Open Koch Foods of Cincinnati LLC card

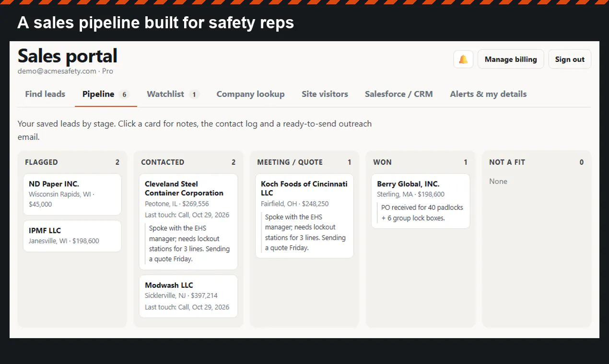tap(304, 216)
